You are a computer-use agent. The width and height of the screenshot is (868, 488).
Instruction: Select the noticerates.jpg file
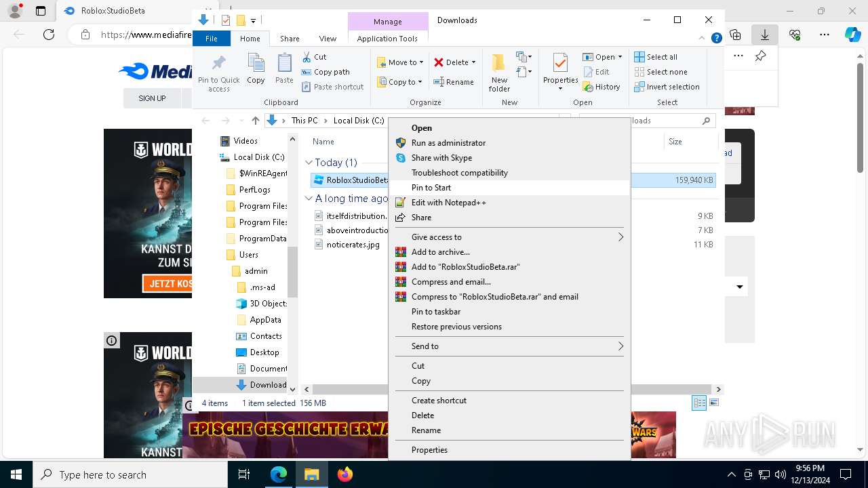coord(353,245)
